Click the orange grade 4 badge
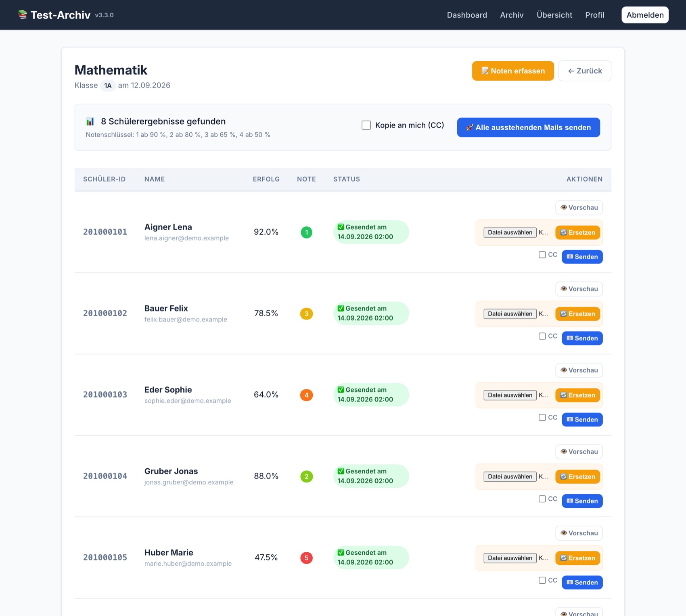This screenshot has width=686, height=616. (x=307, y=395)
